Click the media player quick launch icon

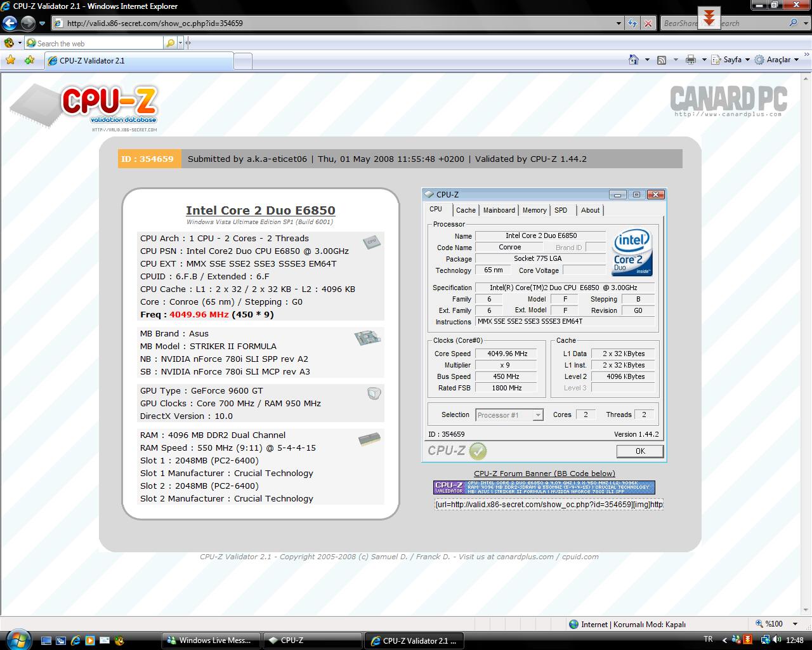[90, 640]
